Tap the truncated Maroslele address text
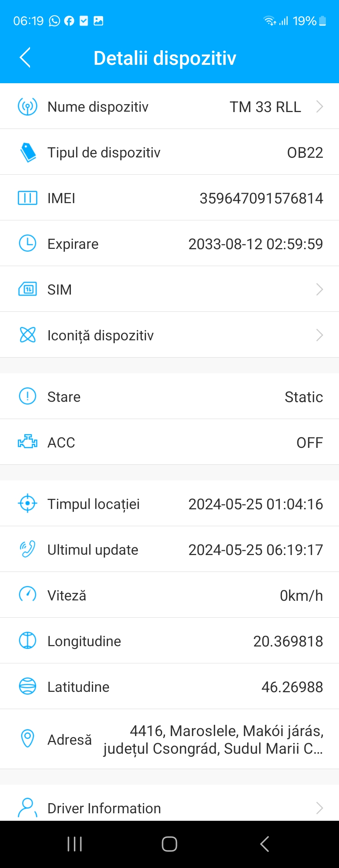 tap(213, 740)
